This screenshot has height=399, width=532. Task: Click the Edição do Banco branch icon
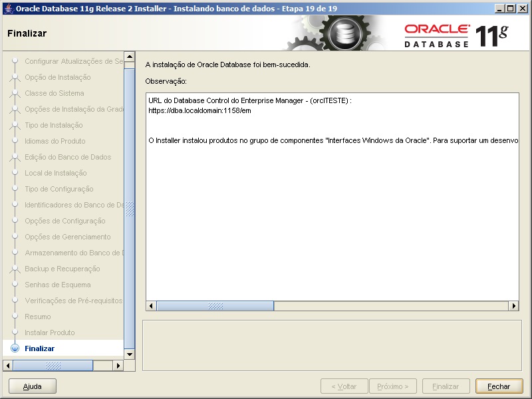coord(15,158)
